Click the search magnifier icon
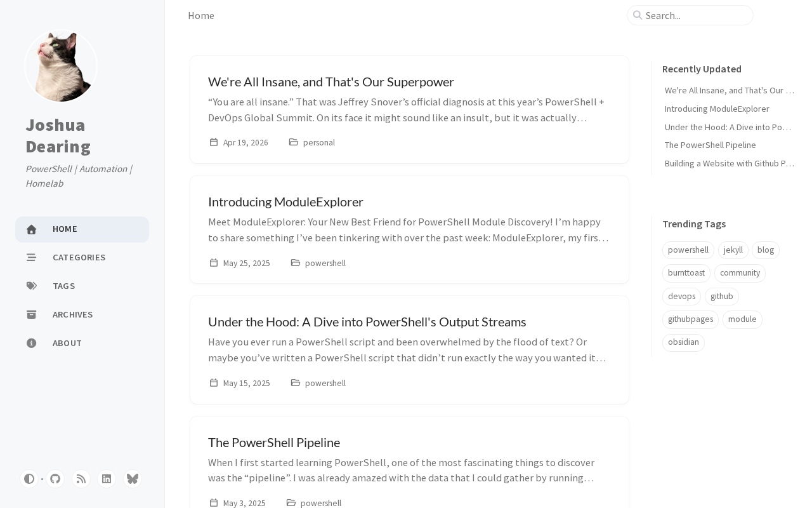The image size is (812, 508). (x=638, y=15)
